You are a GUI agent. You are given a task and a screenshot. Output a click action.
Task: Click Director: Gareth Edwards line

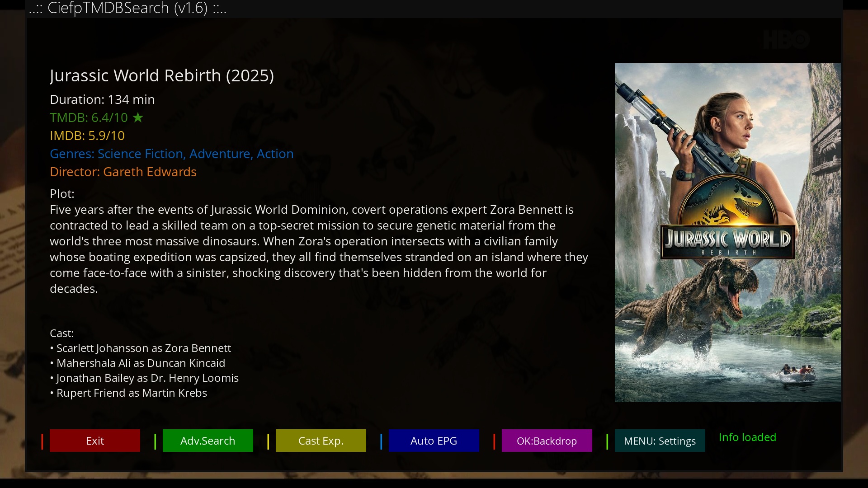click(123, 172)
